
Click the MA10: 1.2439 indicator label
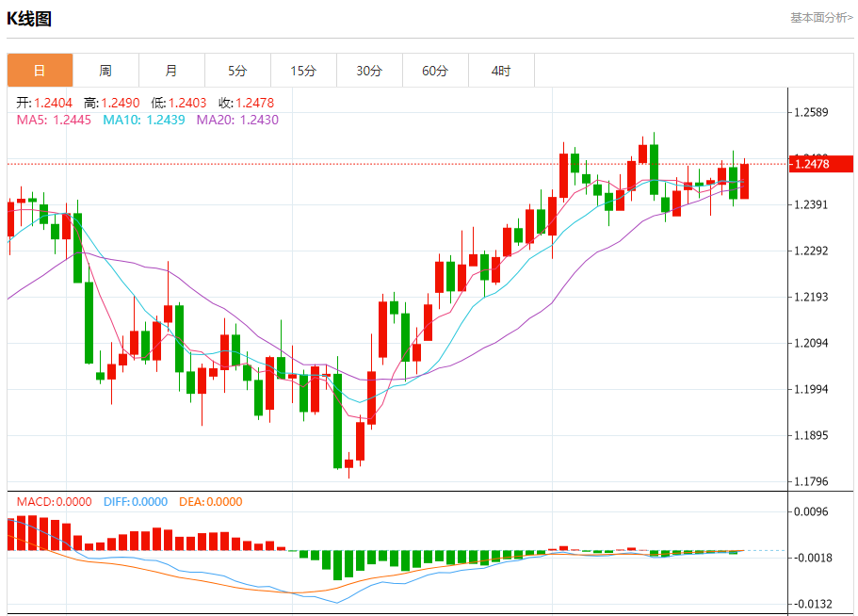coord(144,120)
